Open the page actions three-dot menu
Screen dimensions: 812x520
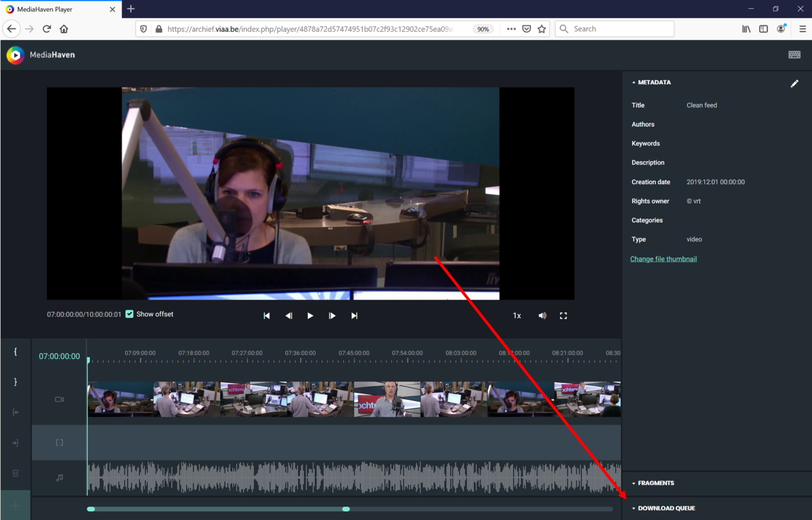point(511,29)
